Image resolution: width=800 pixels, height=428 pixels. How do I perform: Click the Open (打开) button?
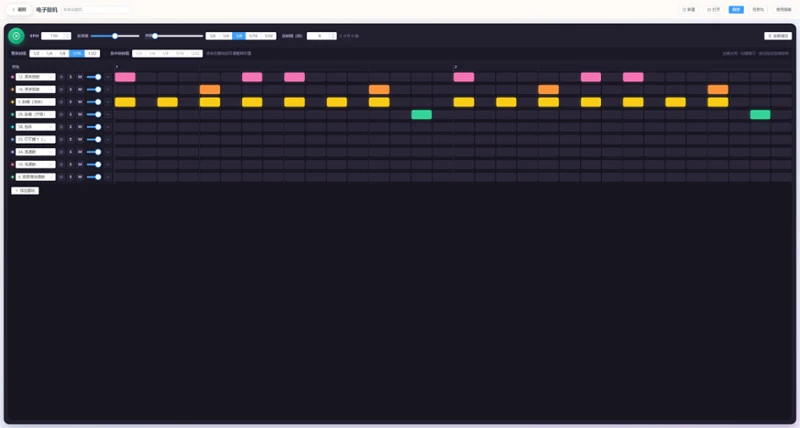714,9
